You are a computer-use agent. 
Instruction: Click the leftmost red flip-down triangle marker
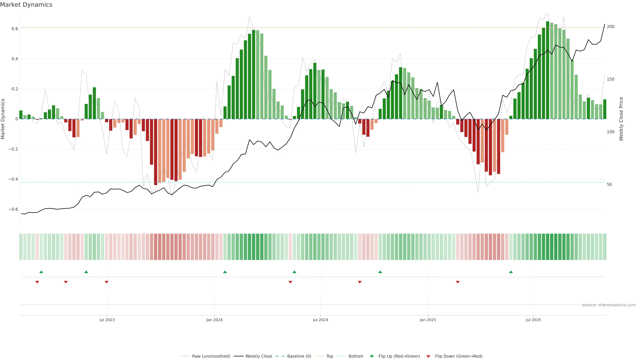click(37, 282)
